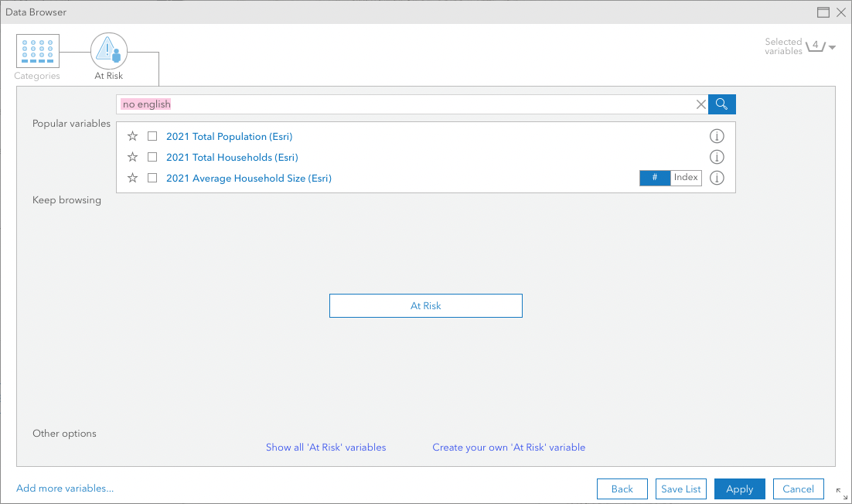Click the Selected variables label

pos(783,46)
